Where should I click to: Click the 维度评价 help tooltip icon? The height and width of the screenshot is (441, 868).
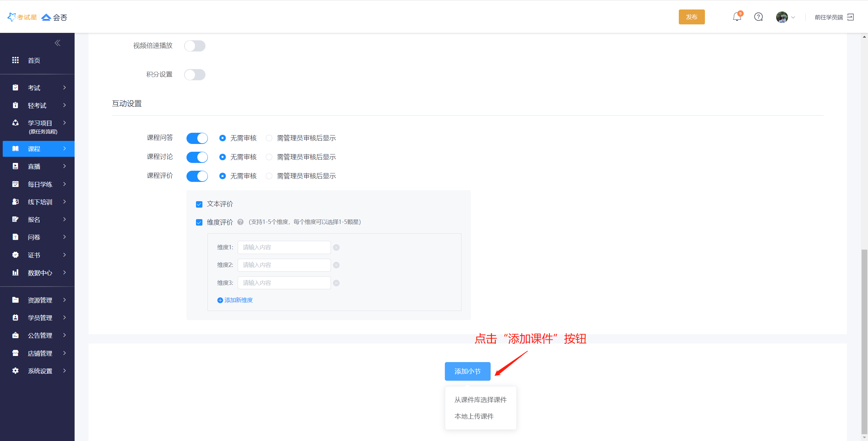240,222
